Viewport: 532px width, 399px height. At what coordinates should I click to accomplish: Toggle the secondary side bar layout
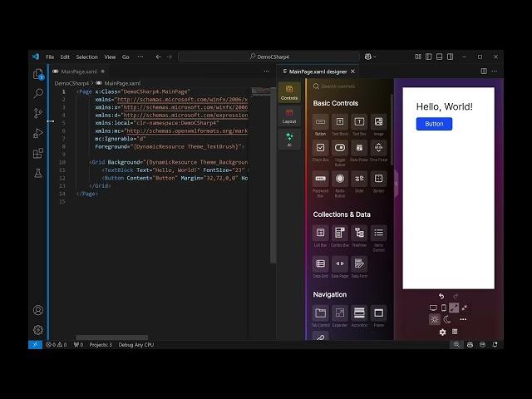pyautogui.click(x=451, y=57)
